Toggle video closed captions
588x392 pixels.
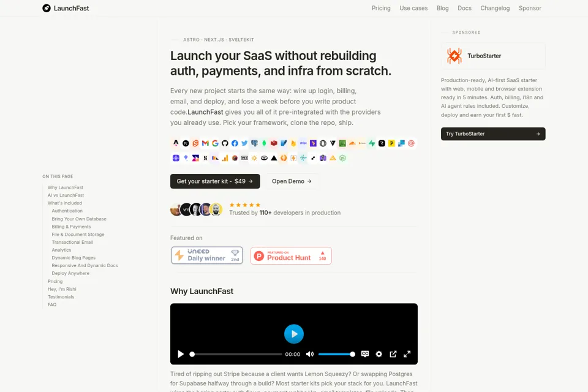(x=365, y=354)
